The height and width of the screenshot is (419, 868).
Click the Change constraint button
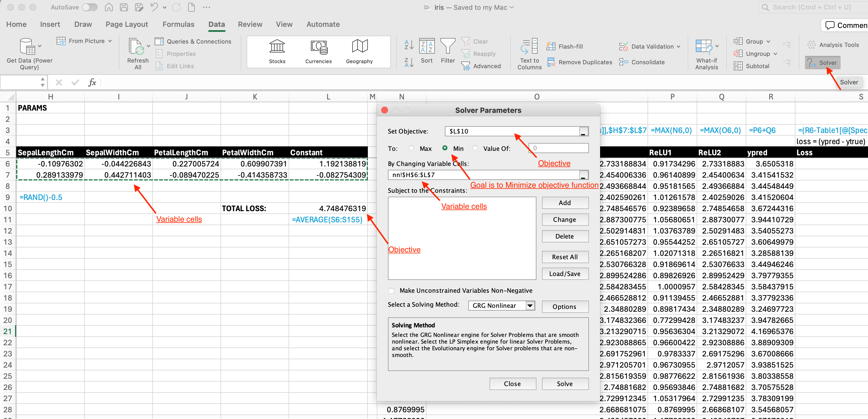[565, 220]
